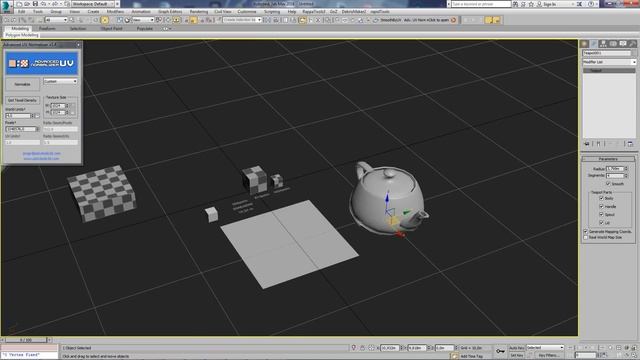
Task: Open the Graph Editors menu
Action: [x=170, y=12]
